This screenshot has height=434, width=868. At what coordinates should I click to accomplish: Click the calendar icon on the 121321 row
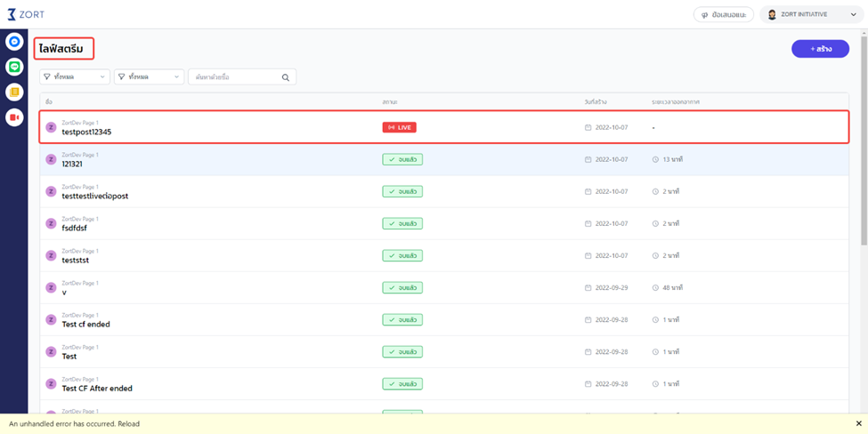pyautogui.click(x=588, y=160)
